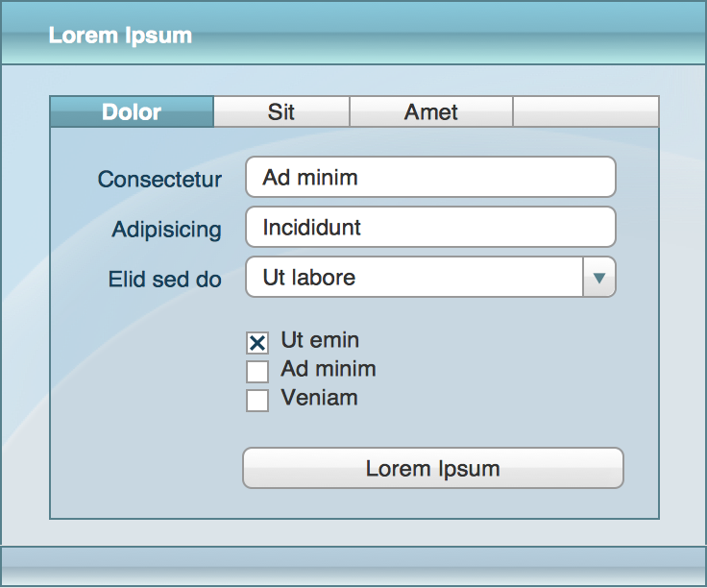
Task: Uncheck the Ut emin checkbox
Action: pos(257,343)
